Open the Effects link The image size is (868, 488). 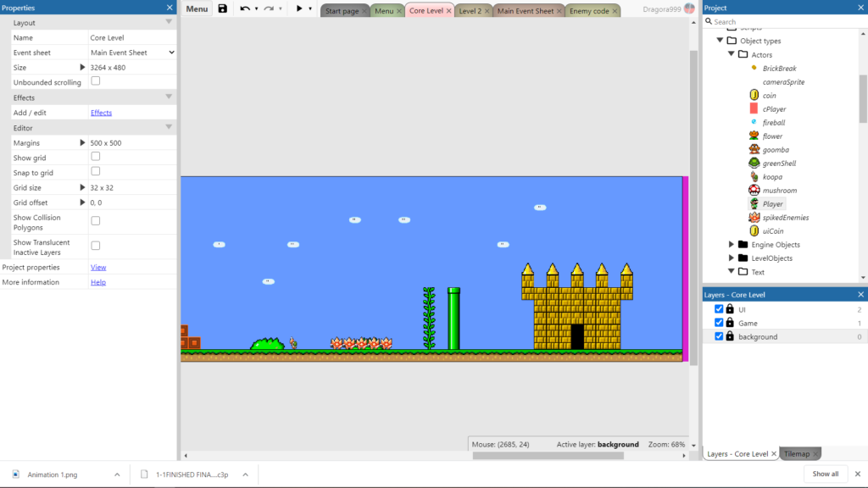101,113
